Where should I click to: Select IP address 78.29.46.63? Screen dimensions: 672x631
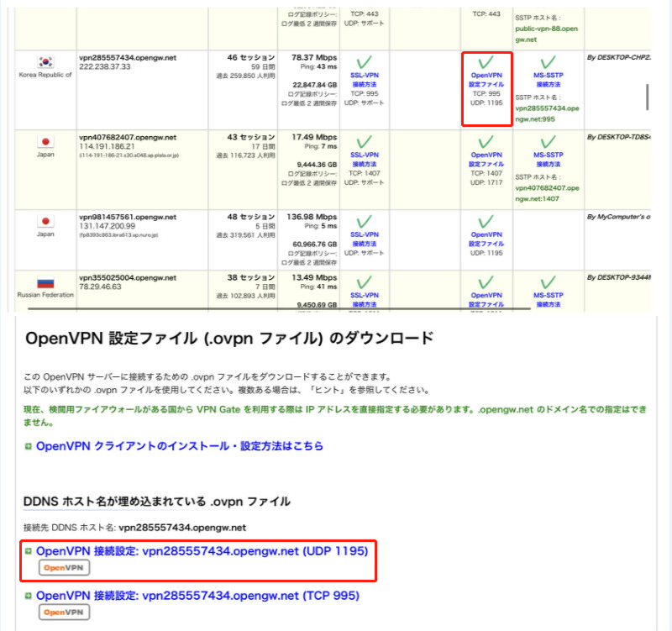[100, 287]
